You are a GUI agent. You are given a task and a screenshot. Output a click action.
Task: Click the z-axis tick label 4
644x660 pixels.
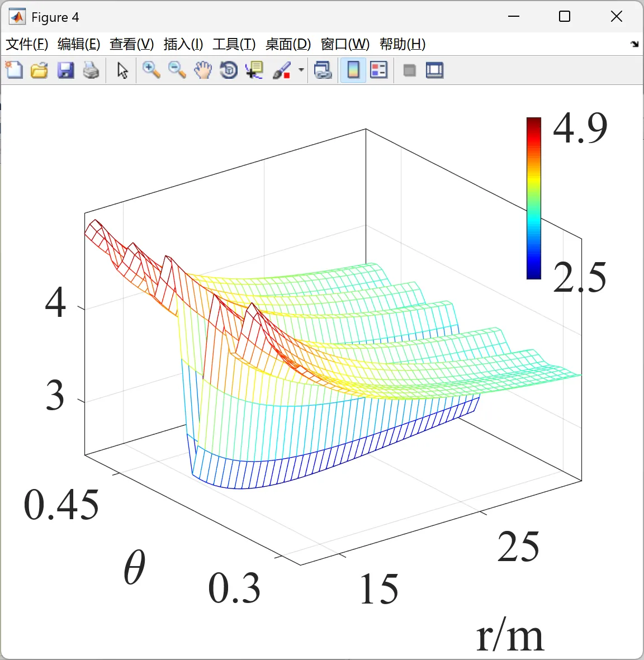[55, 302]
